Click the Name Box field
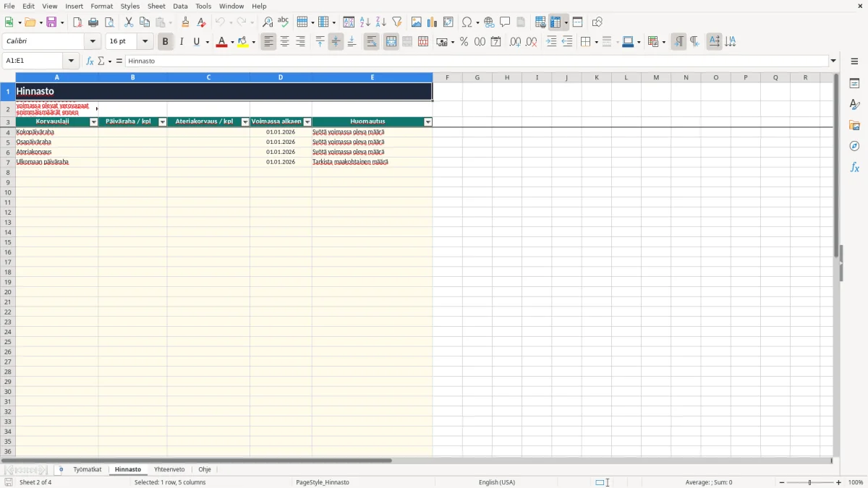Viewport: 868px width, 488px height. [35, 61]
